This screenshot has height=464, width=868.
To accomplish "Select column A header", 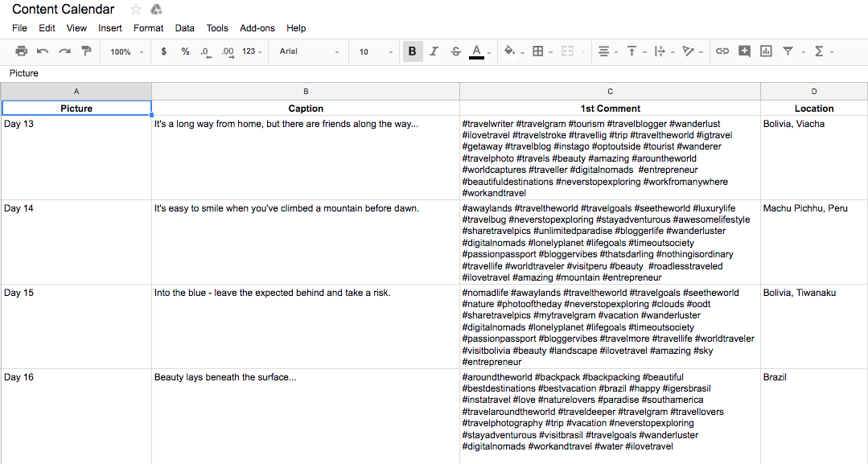I will coord(76,92).
